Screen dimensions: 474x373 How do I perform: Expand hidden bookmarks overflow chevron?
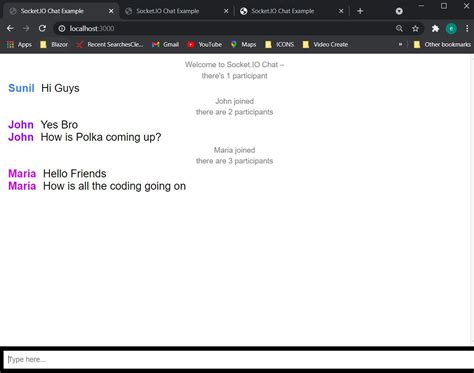tap(400, 44)
